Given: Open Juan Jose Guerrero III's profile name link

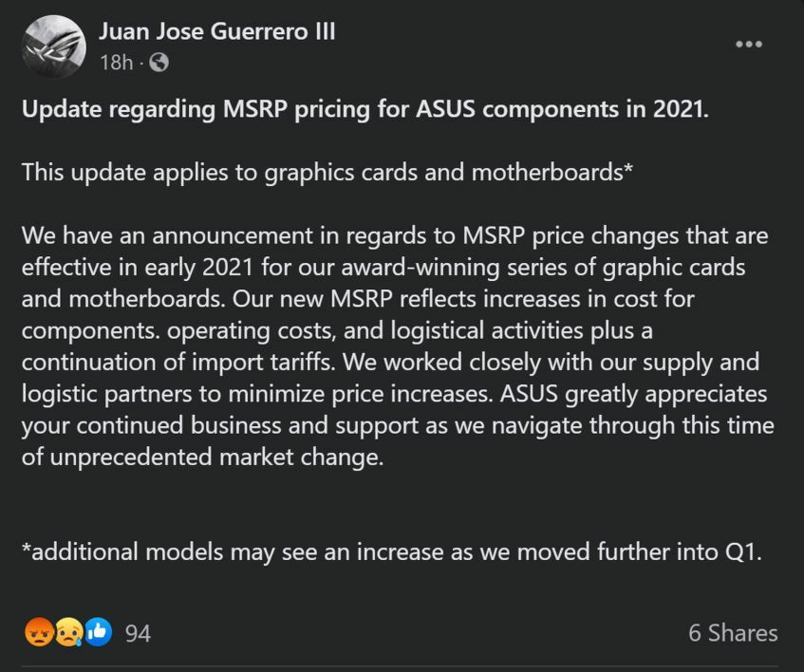Looking at the screenshot, I should coord(216,31).
